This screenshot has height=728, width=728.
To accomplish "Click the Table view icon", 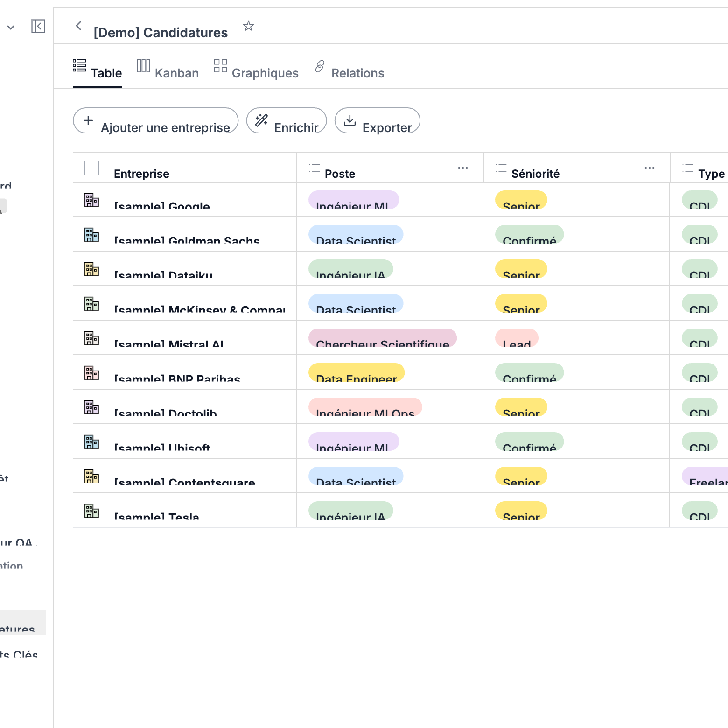I will click(79, 65).
